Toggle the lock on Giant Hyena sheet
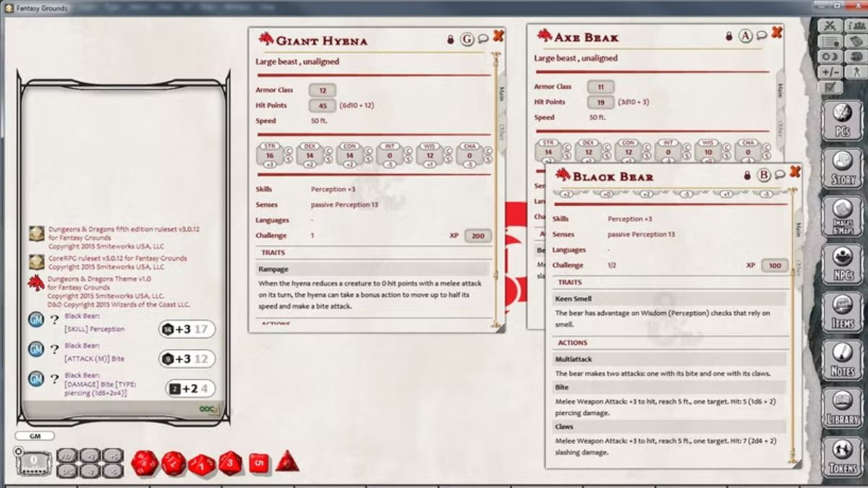 click(x=451, y=40)
